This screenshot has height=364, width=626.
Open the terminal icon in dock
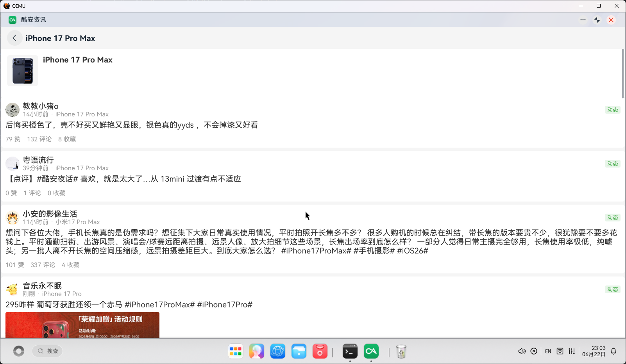point(350,351)
